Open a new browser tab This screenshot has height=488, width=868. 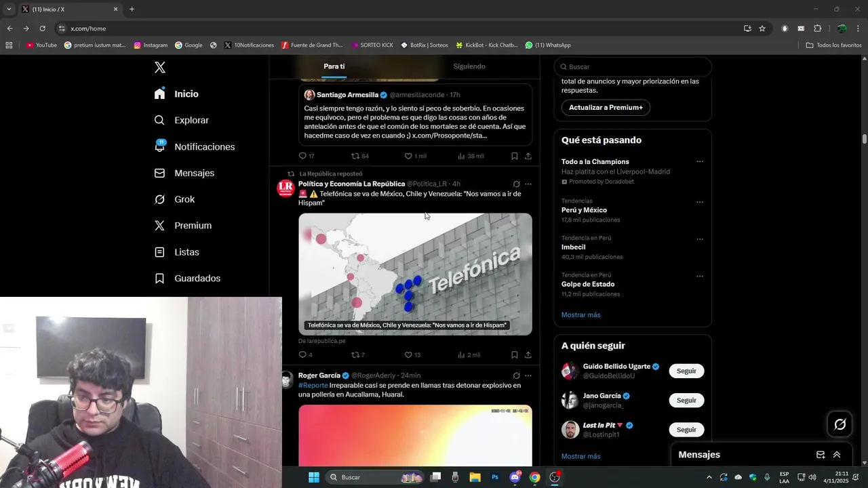[x=132, y=9]
